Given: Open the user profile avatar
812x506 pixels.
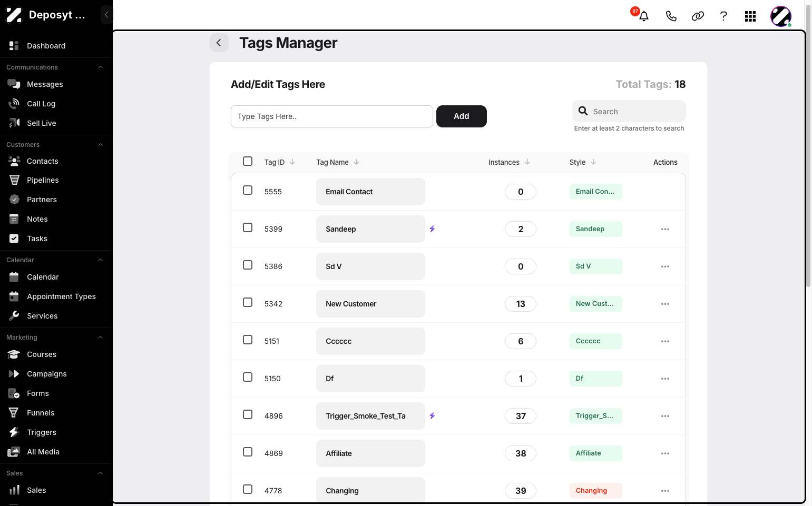Looking at the screenshot, I should click(781, 16).
